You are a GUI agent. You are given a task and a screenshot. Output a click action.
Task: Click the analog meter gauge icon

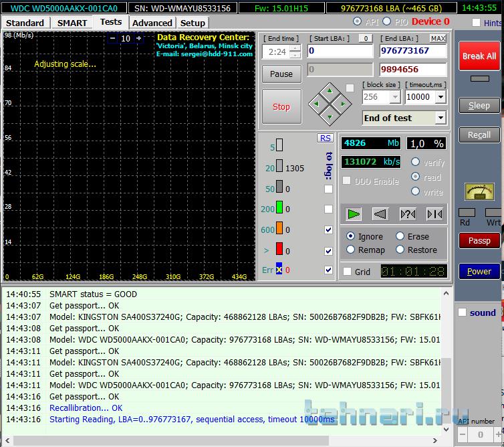click(x=479, y=192)
